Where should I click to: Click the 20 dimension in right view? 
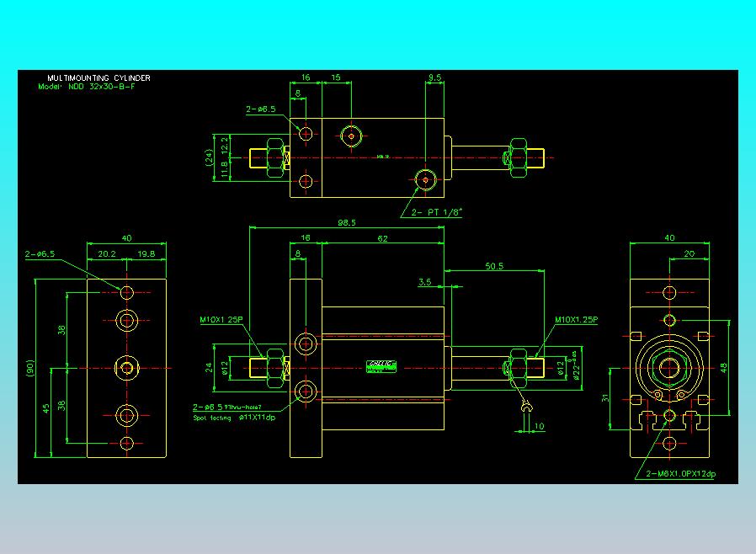click(689, 254)
